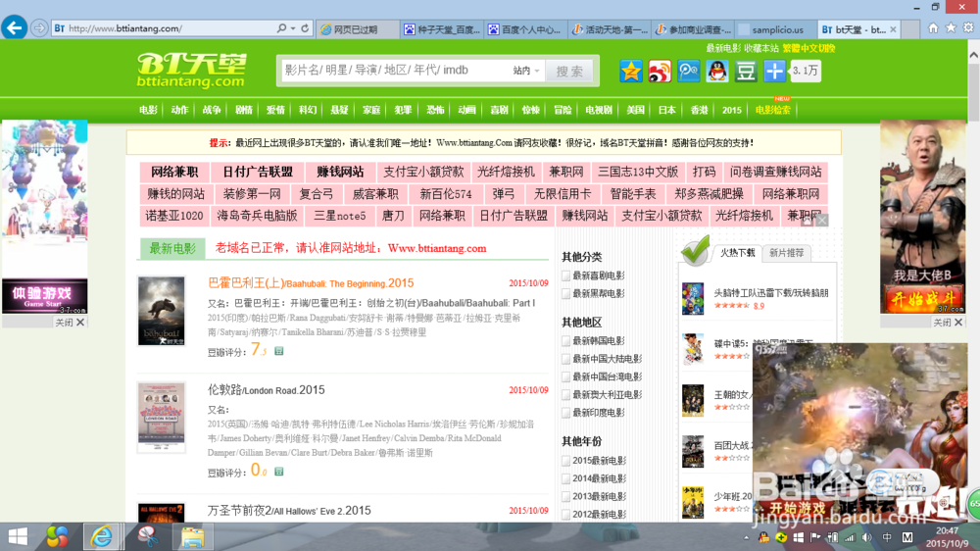This screenshot has height=551, width=980.
Task: Check 2014最新电影 checkbox
Action: click(x=565, y=478)
